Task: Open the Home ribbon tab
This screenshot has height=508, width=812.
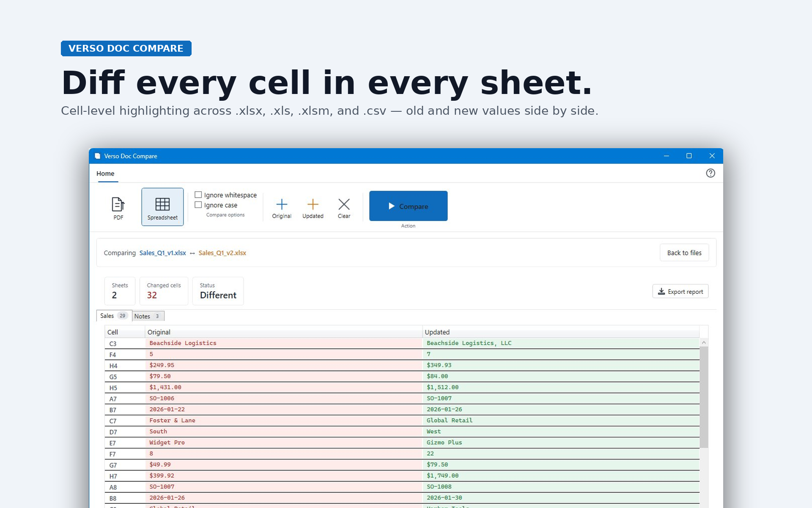Action: [x=105, y=174]
